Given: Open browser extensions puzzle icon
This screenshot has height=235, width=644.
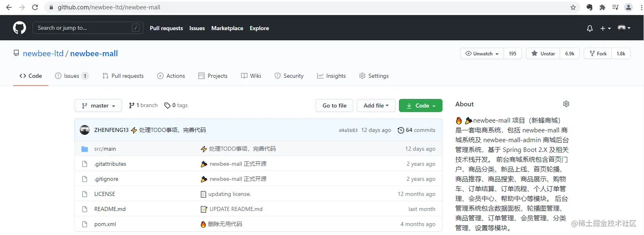Looking at the screenshot, I should click(602, 7).
